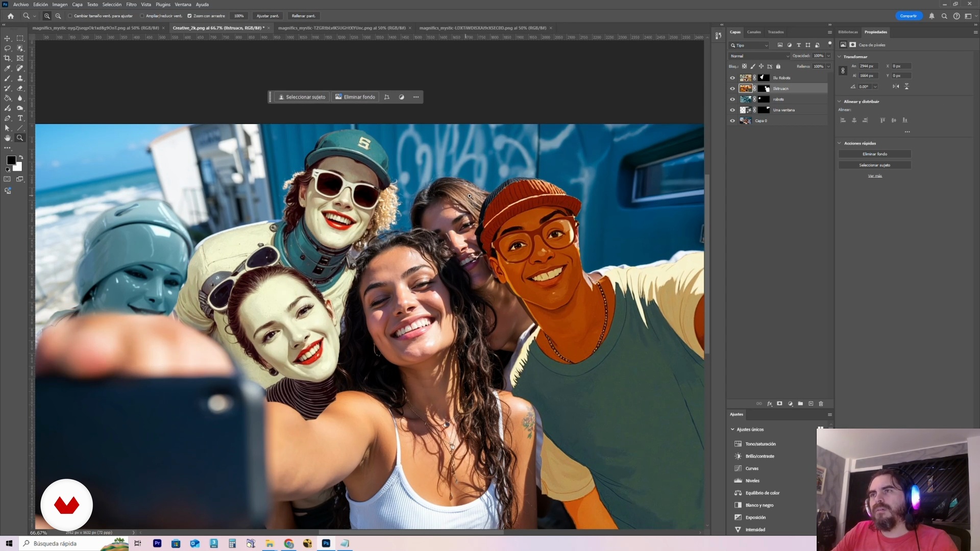Click the foreground color swatch
This screenshot has height=551, width=980.
tap(11, 160)
